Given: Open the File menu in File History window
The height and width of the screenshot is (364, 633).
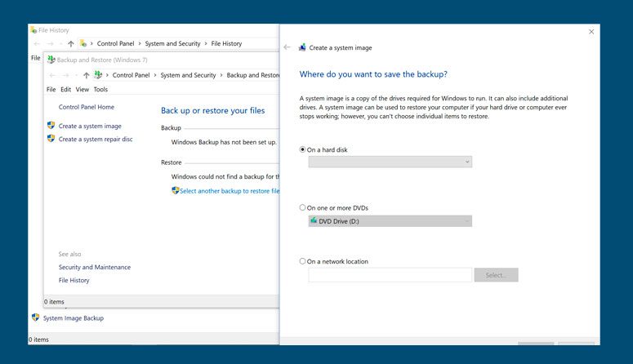Looking at the screenshot, I should [35, 58].
